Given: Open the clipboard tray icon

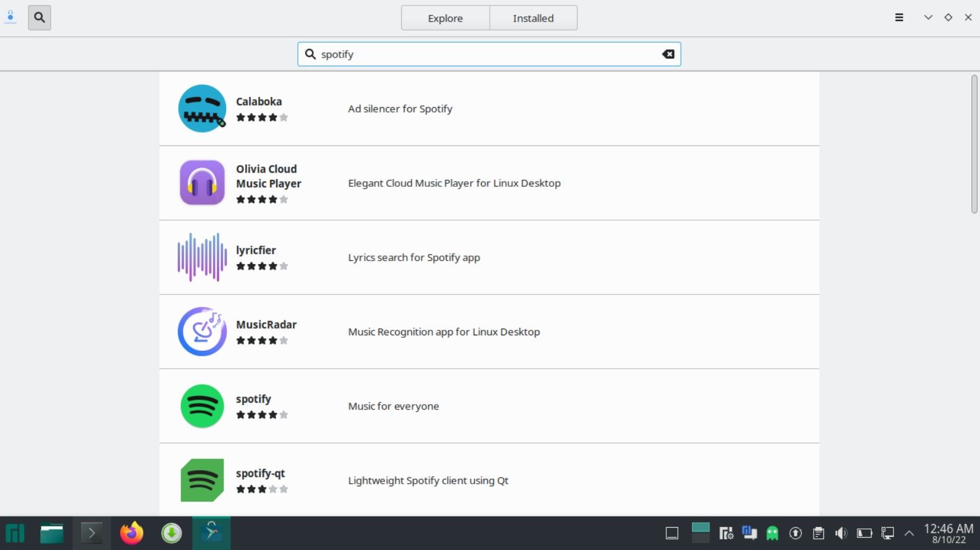Looking at the screenshot, I should tap(818, 533).
